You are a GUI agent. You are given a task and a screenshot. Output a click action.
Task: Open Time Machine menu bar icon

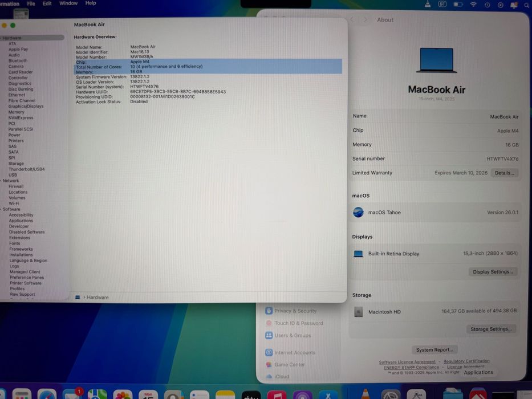point(487,5)
